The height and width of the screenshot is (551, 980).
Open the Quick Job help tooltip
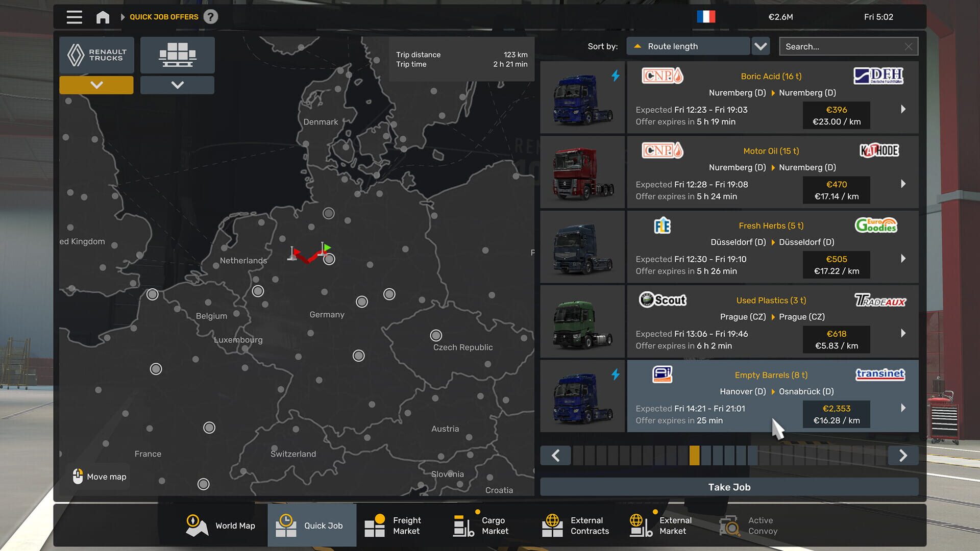[x=211, y=17]
